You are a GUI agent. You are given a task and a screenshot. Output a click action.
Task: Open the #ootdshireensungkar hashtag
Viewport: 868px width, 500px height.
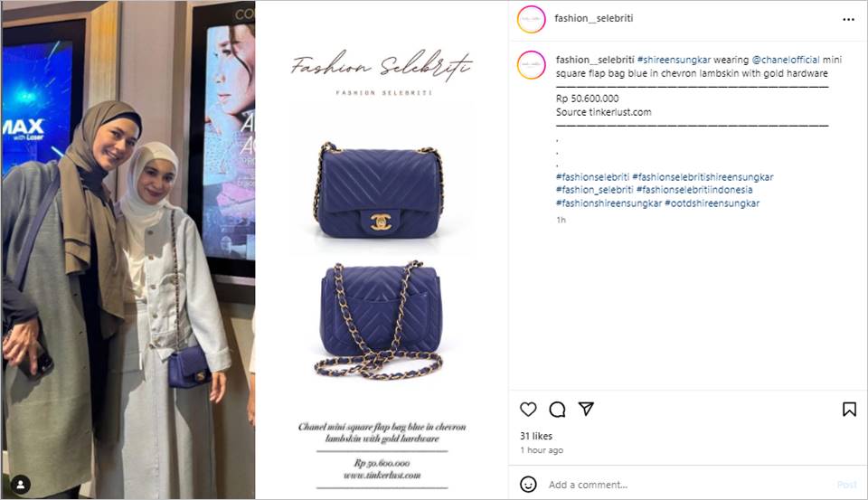(x=712, y=203)
